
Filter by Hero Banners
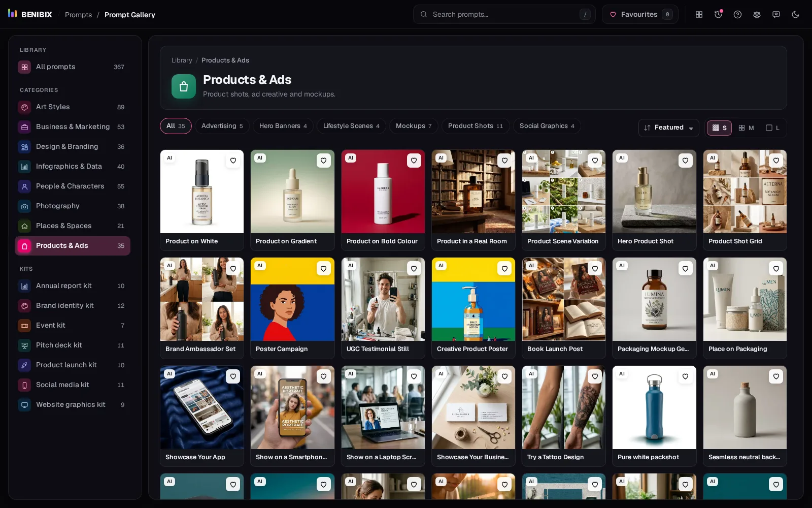(x=283, y=126)
